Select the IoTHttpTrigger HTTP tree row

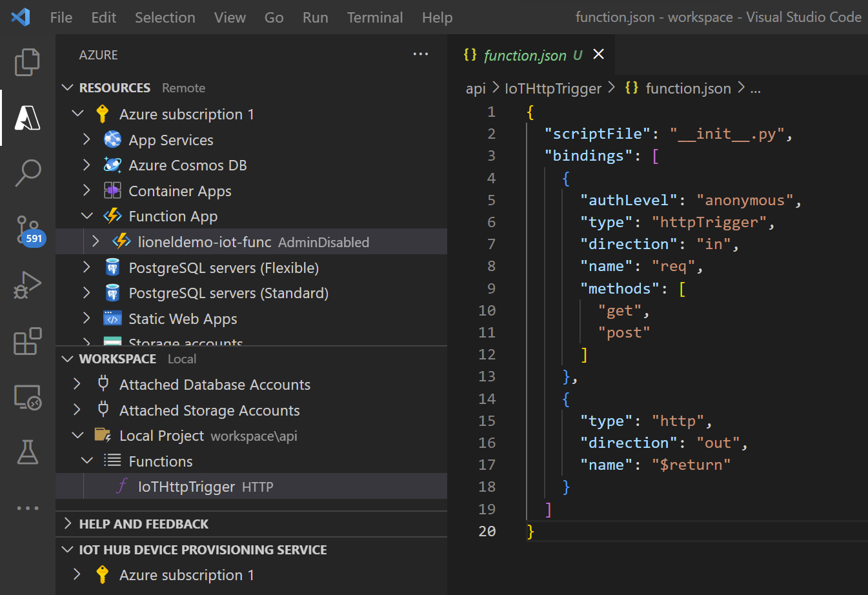tap(252, 486)
